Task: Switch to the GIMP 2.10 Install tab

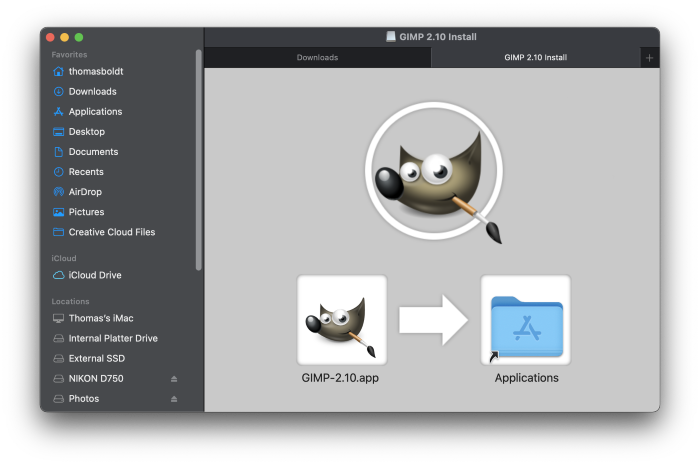Action: pos(536,58)
